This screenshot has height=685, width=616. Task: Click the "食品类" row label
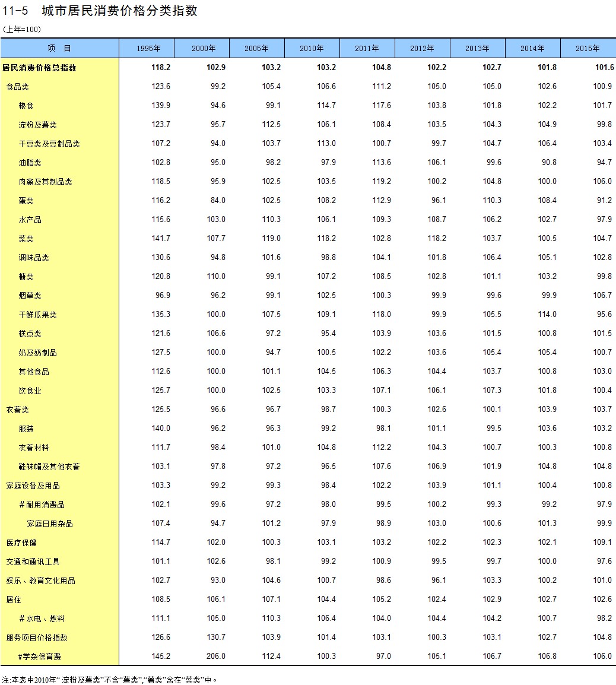click(x=18, y=87)
